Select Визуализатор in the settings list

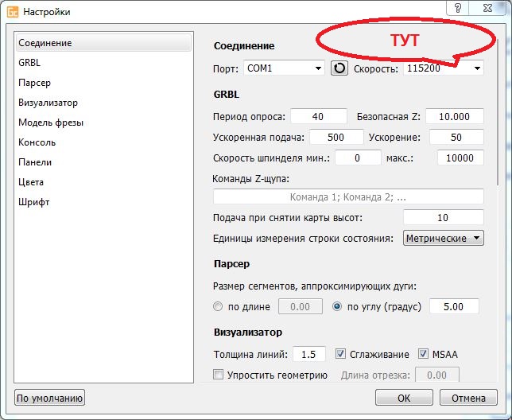point(103,103)
